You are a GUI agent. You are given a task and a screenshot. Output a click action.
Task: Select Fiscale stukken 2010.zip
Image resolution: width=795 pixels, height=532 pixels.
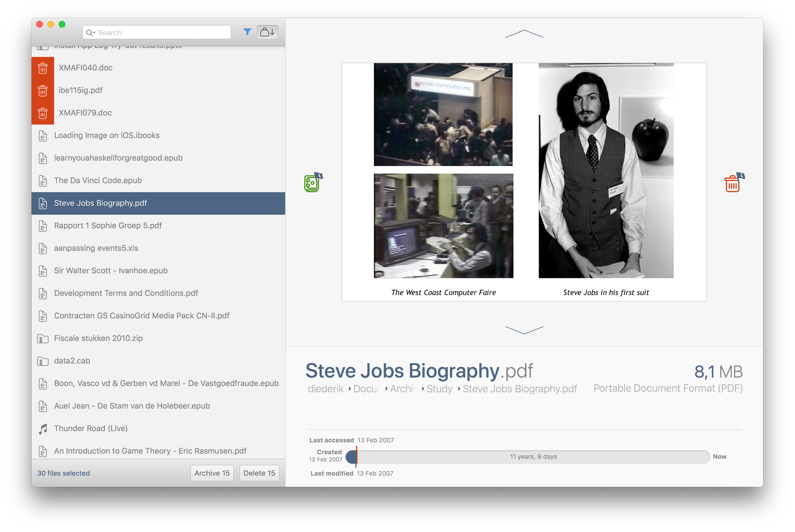click(158, 338)
